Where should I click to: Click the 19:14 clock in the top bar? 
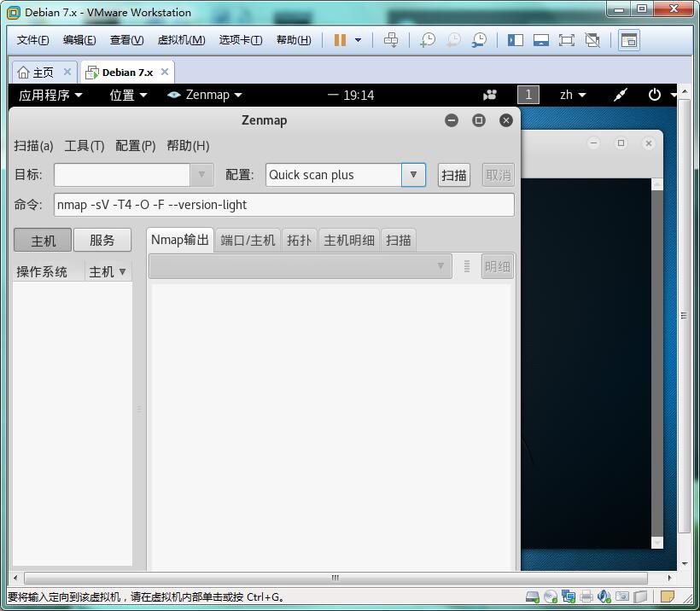click(351, 95)
